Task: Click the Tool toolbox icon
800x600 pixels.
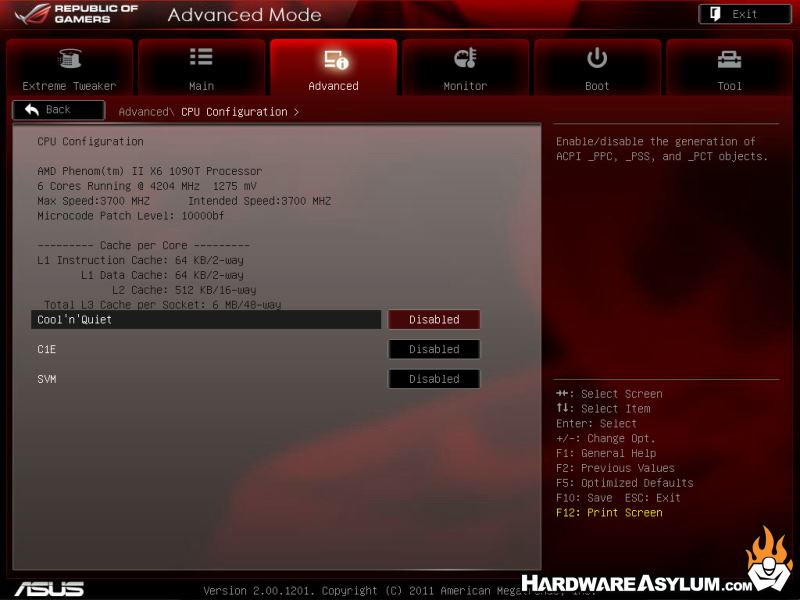Action: point(729,59)
